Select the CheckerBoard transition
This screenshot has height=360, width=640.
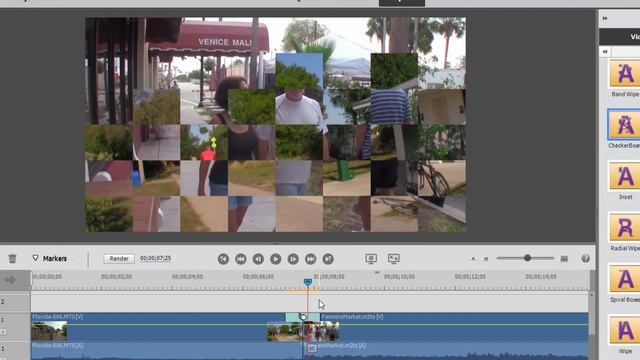624,129
